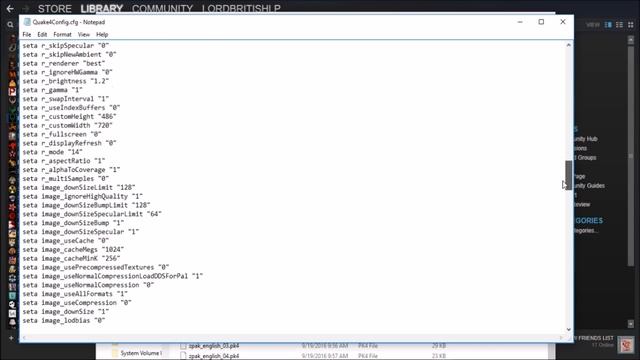Click the line seta image_cacheMegs "1024"
This screenshot has height=360, width=640.
[73, 250]
